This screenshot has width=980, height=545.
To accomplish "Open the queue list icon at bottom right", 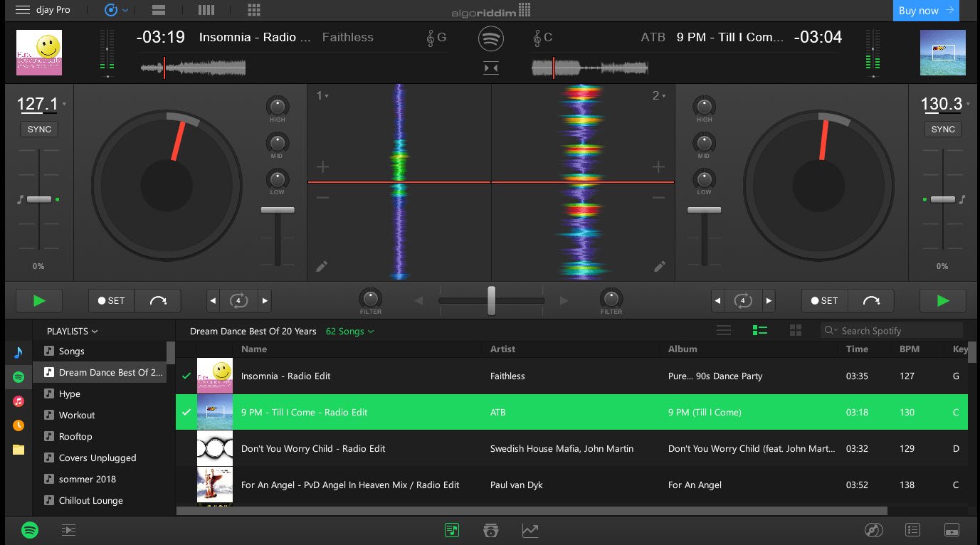I will tap(913, 530).
